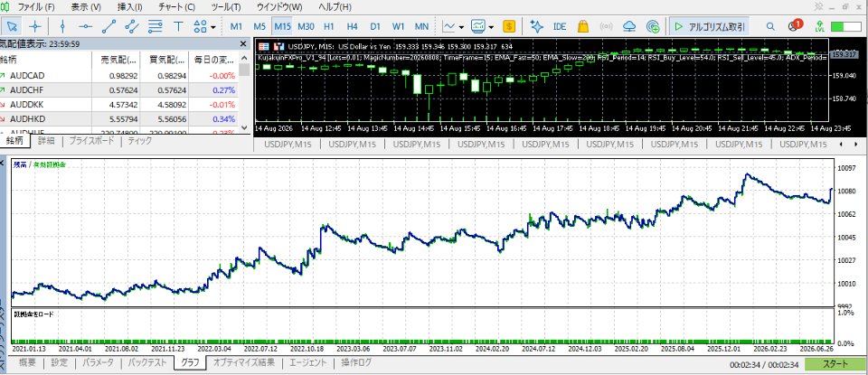Switch chart to D1 timeframe
Viewport: 868px width, 375px height.
click(x=375, y=26)
